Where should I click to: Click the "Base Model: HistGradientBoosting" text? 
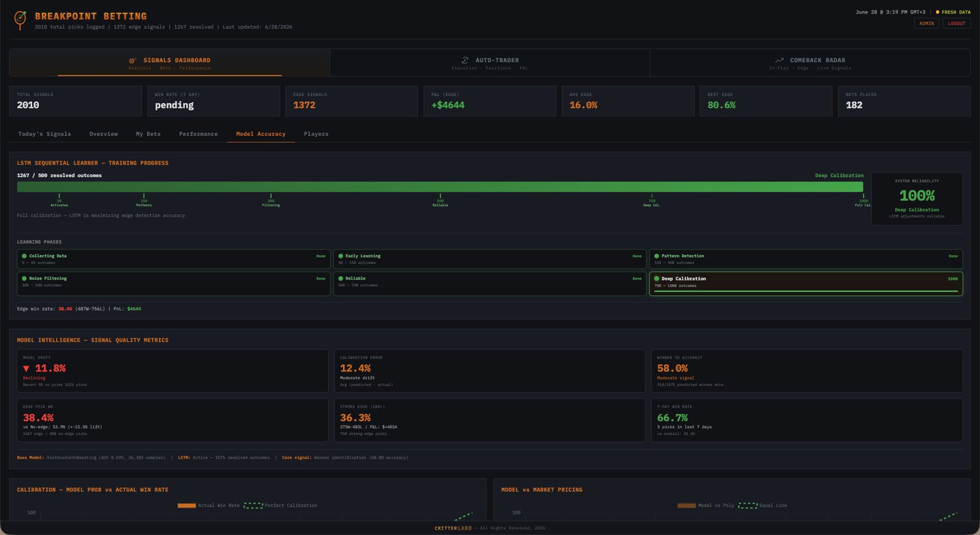(x=56, y=457)
